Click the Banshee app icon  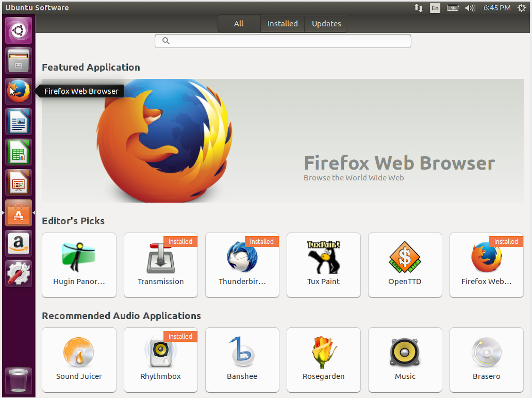[x=242, y=351]
